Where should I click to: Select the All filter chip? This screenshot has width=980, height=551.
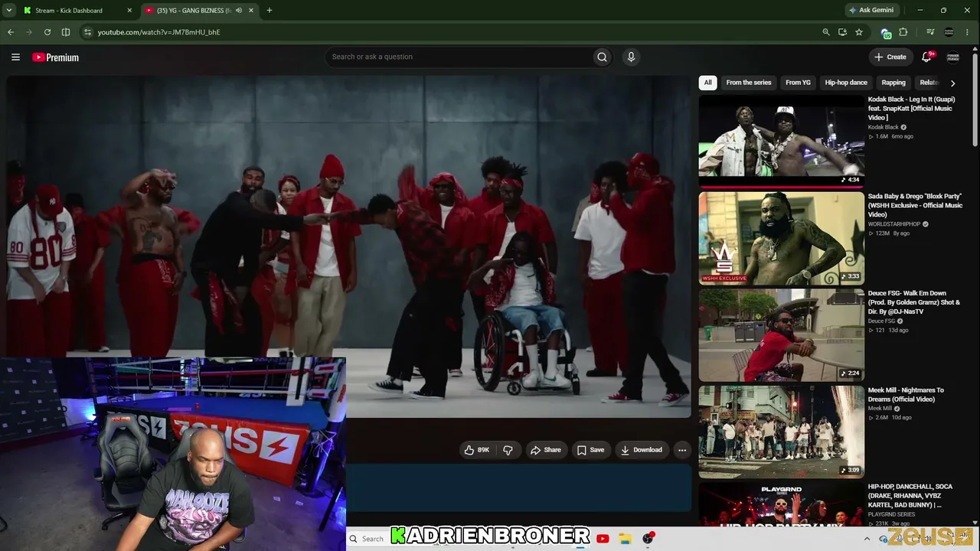[x=707, y=83]
